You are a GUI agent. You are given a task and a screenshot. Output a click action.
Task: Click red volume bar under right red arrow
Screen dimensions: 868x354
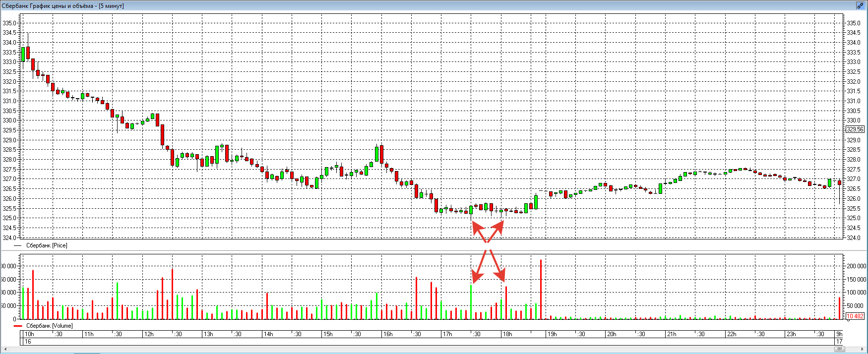(x=506, y=303)
